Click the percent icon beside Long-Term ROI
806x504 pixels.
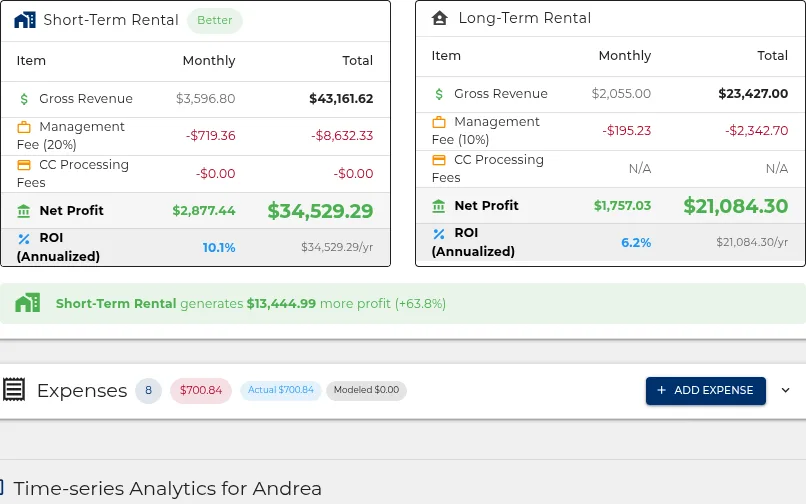coord(438,233)
